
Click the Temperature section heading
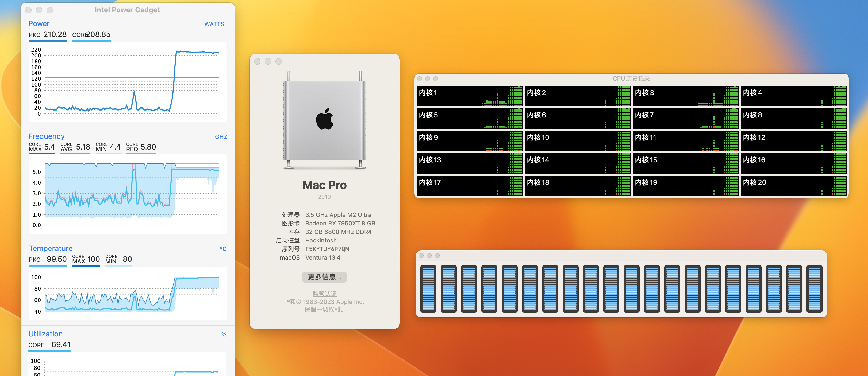pyautogui.click(x=51, y=248)
